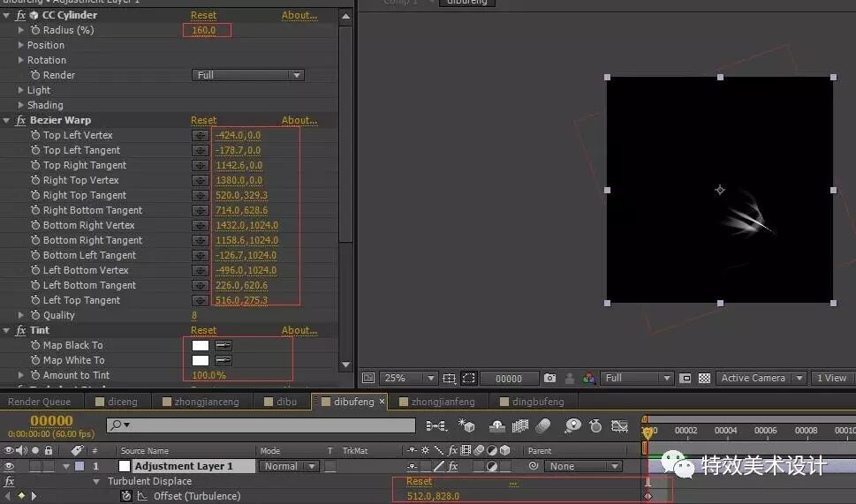Click Always Preview This View icon
Image resolution: width=856 pixels, height=504 pixels.
[x=368, y=378]
